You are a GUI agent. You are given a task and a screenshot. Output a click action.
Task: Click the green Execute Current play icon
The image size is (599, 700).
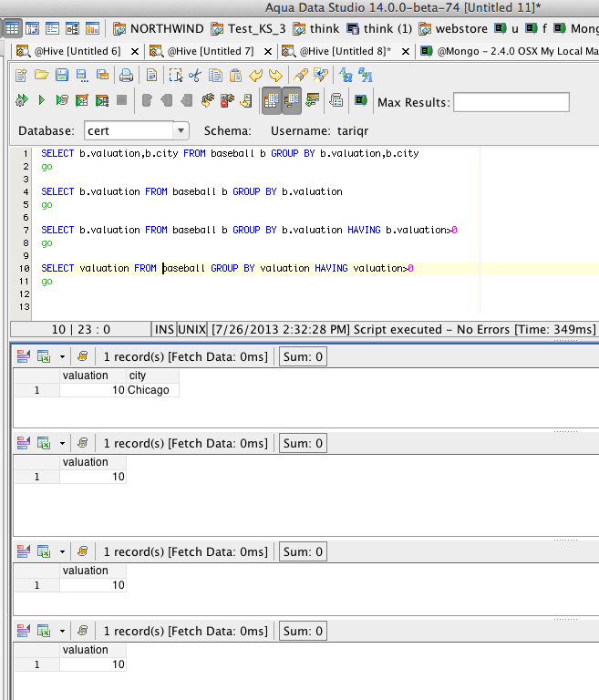coord(42,100)
